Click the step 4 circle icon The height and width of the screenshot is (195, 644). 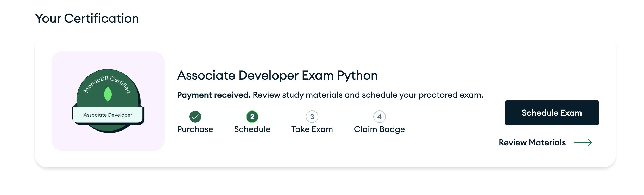[379, 117]
